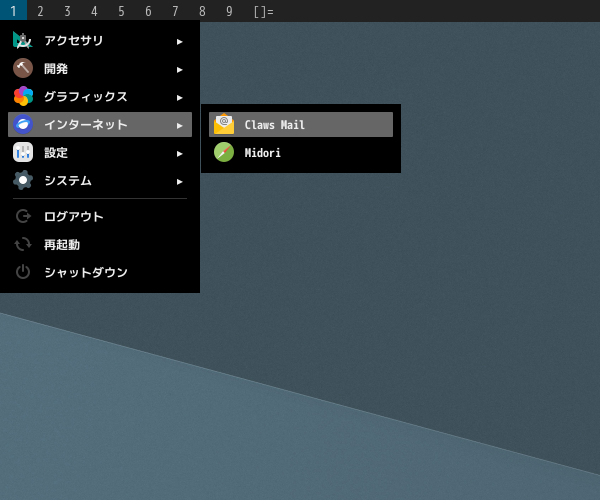Switch to workspace tag 1
Image resolution: width=600 pixels, height=500 pixels.
13,11
